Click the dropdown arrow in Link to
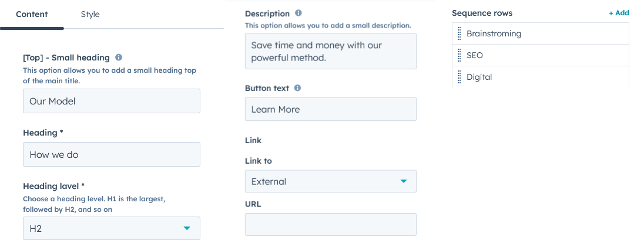The image size is (644, 250). (404, 181)
